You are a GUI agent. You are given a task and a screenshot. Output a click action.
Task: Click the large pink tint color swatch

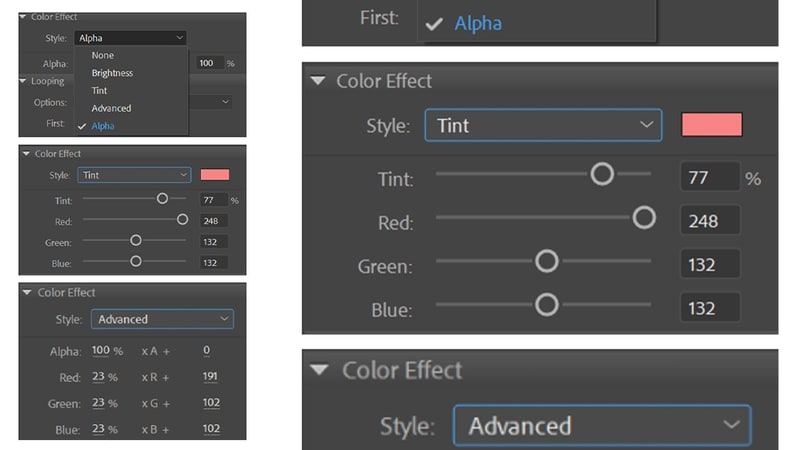coord(712,125)
